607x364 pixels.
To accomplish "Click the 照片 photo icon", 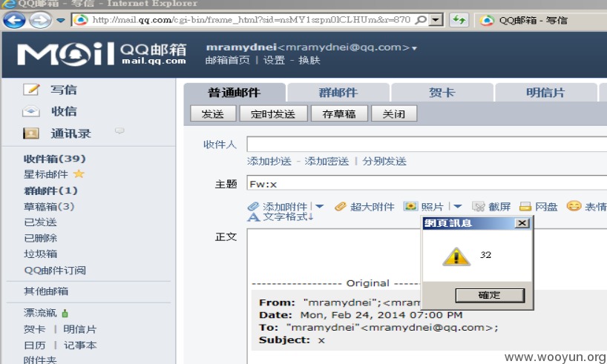I will click(x=410, y=206).
